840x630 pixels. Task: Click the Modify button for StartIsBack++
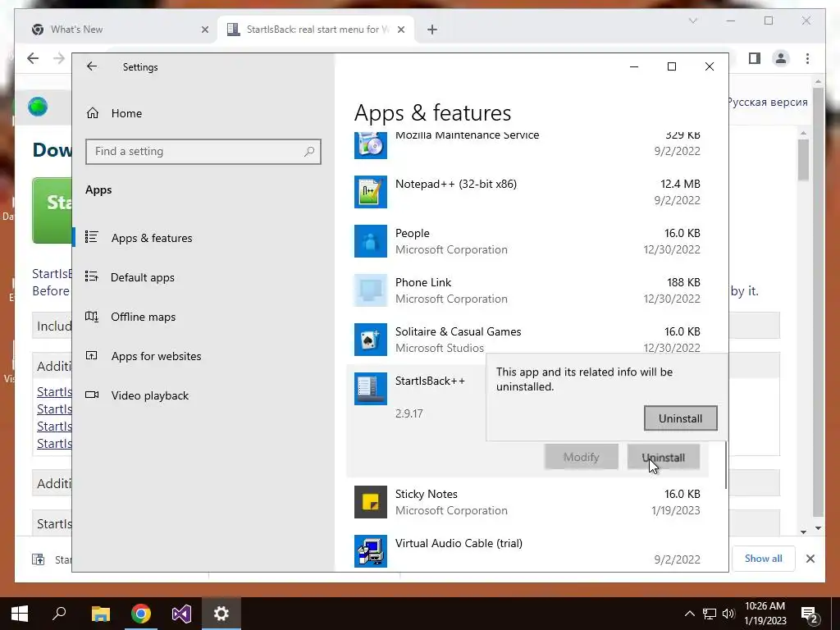click(582, 457)
